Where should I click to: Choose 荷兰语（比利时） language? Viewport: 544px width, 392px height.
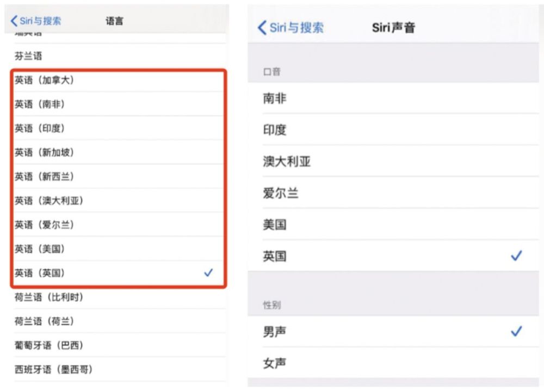49,297
